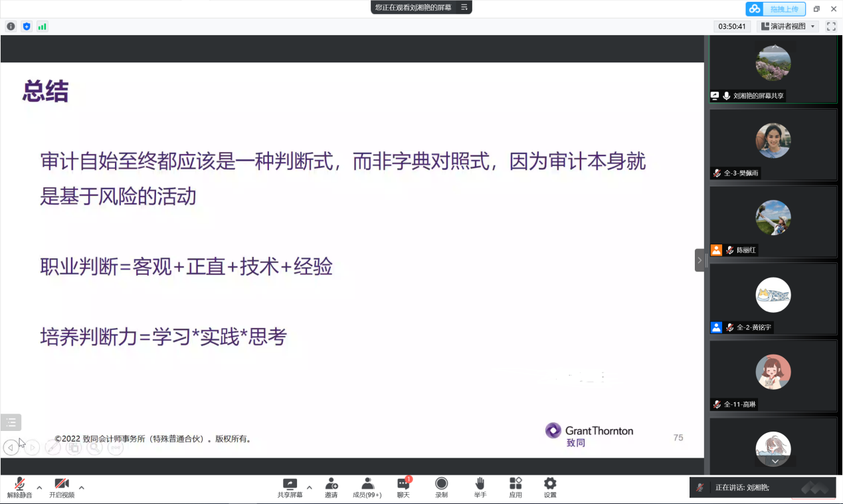This screenshot has width=843, height=504.
Task: Open the Chat (聊天) panel
Action: 403,487
